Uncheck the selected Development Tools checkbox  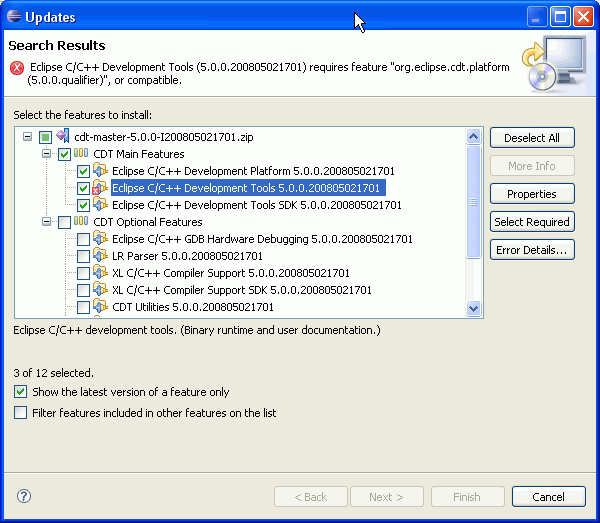(x=83, y=188)
